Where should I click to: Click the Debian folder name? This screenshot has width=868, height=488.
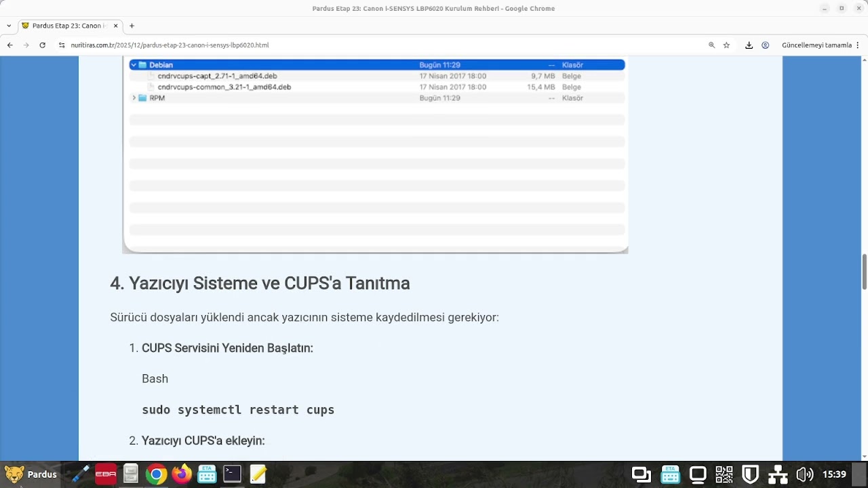click(161, 65)
